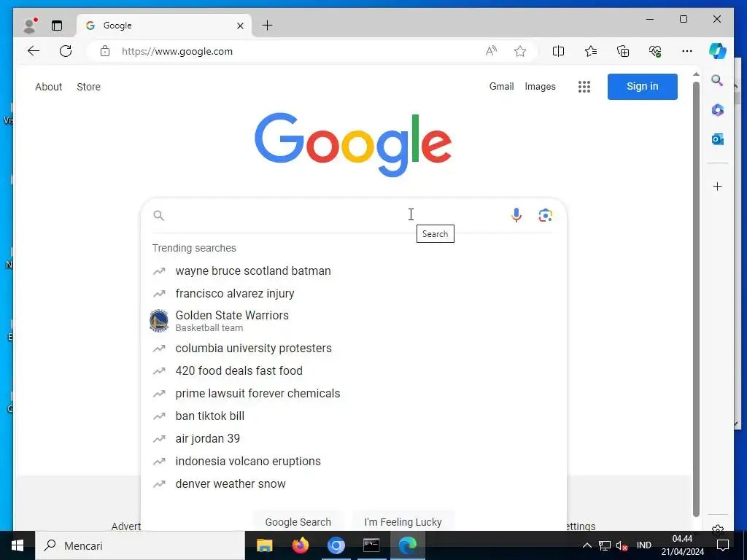Viewport: 747px width, 560px height.
Task: Click the page vertical scrollbar
Action: pos(696,299)
